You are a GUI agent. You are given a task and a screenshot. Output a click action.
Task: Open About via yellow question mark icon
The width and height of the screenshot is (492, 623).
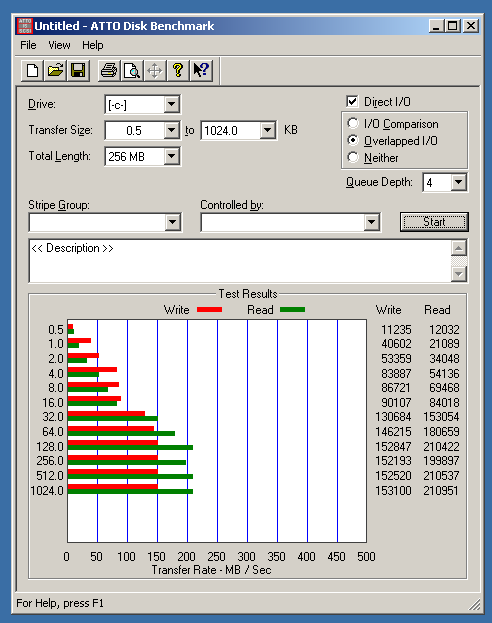[178, 71]
